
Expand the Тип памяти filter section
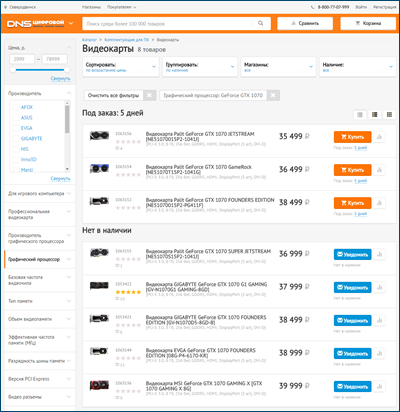(x=40, y=301)
